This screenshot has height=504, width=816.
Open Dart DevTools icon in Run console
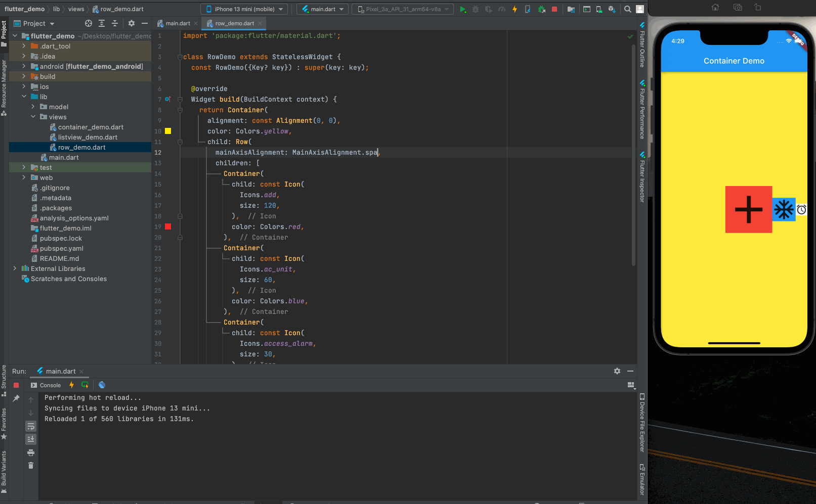102,385
